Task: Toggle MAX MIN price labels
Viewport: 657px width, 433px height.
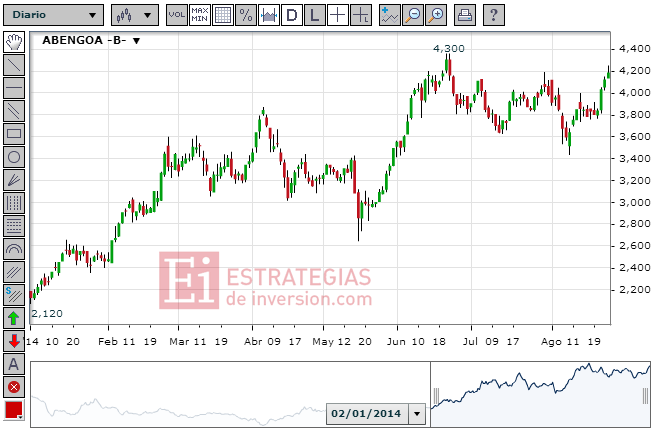Action: (x=200, y=15)
